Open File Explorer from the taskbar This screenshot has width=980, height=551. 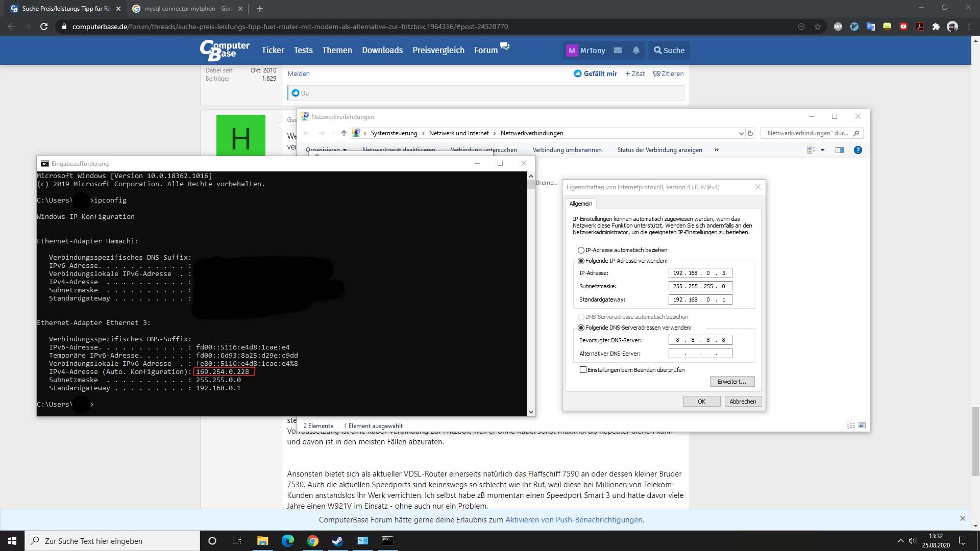coord(262,541)
